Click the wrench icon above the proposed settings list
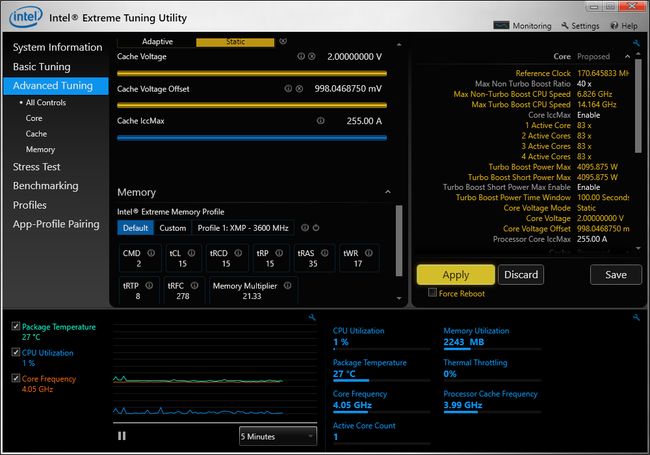Viewport: 650px width, 455px height. point(636,43)
